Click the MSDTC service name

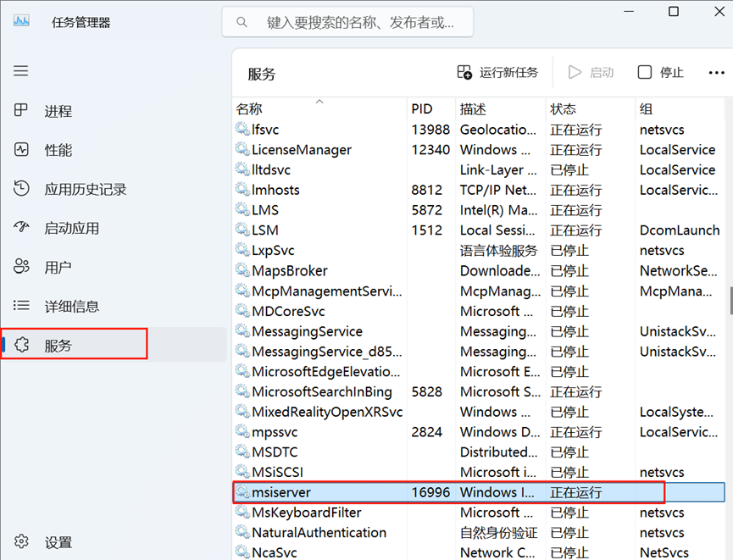click(x=275, y=452)
